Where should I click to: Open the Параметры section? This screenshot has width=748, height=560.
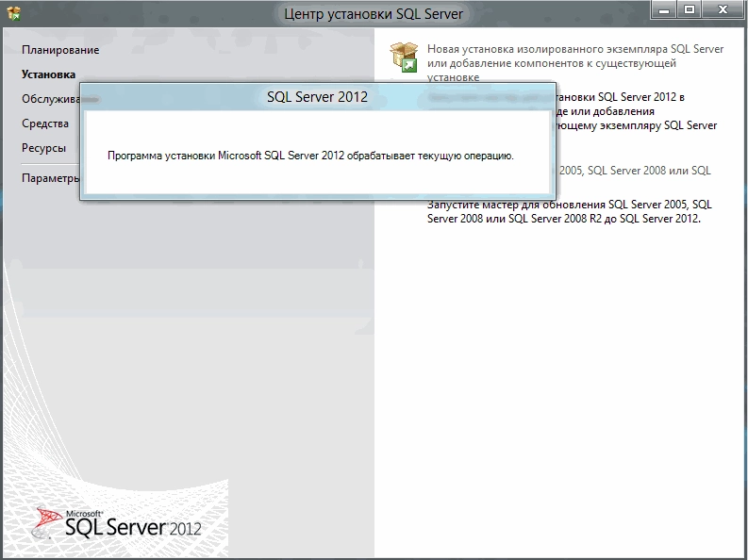point(51,178)
